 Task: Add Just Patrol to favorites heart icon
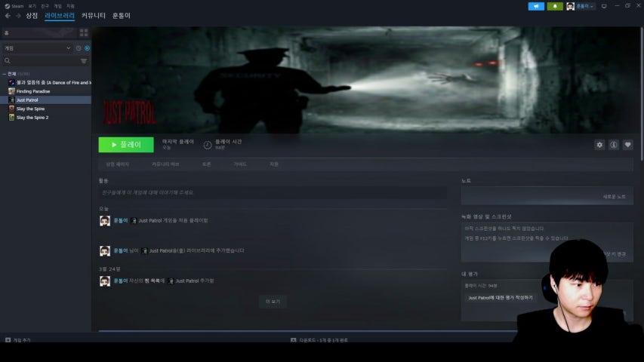coord(627,145)
